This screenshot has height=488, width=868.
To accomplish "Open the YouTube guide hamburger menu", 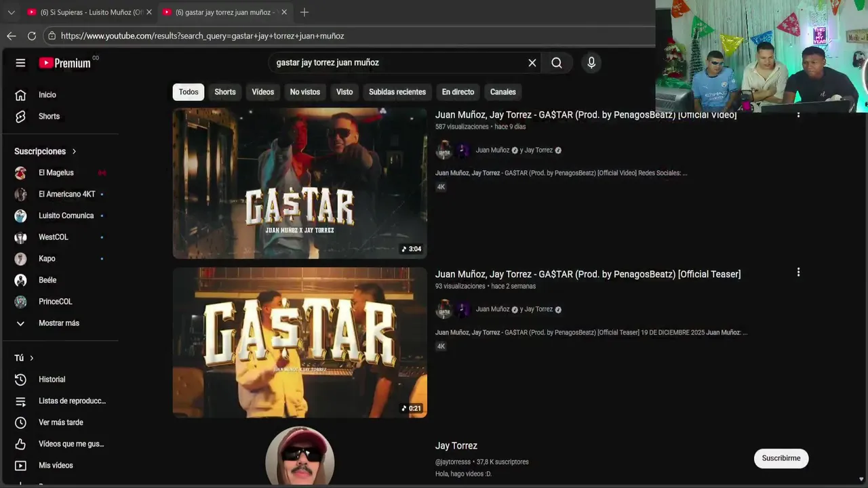I will pos(20,63).
